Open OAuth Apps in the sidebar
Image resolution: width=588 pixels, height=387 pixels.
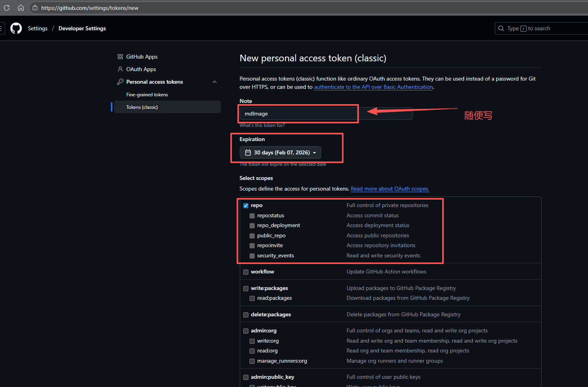click(x=141, y=69)
